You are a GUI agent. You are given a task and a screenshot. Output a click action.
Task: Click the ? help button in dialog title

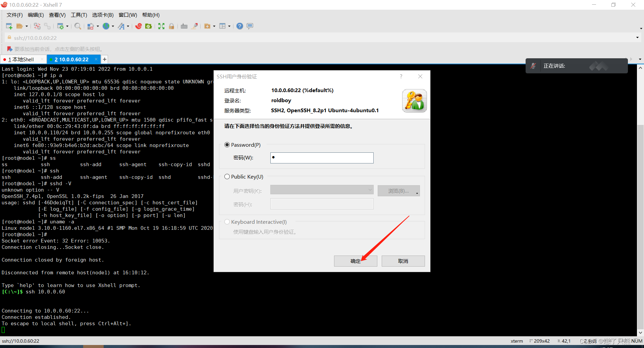point(401,76)
